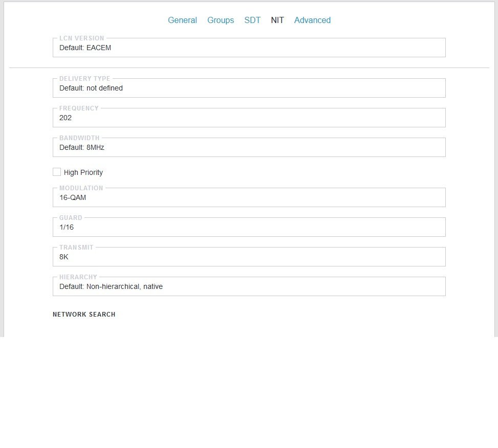Viewport: 498px width, 448px height.
Task: Go to the Advanced tab
Action: tap(312, 20)
